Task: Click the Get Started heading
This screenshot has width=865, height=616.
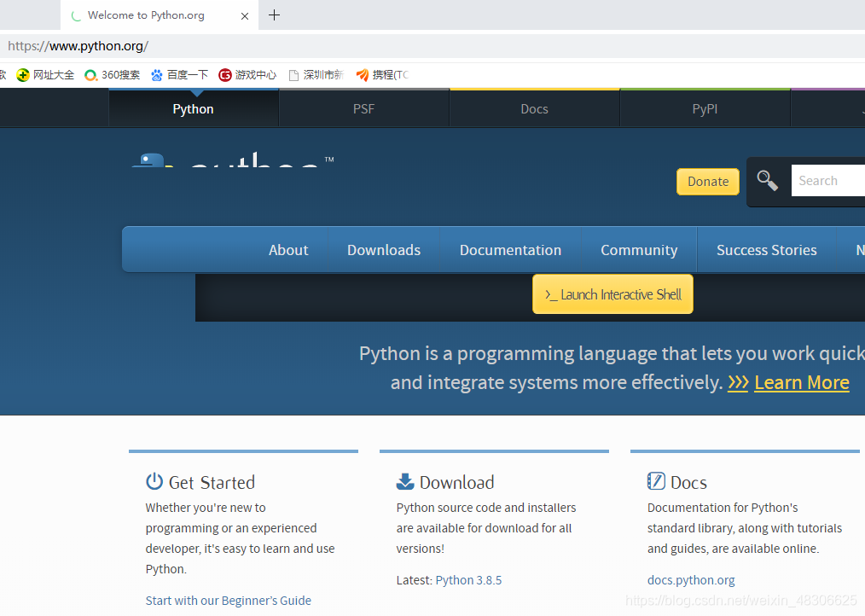Action: [212, 482]
